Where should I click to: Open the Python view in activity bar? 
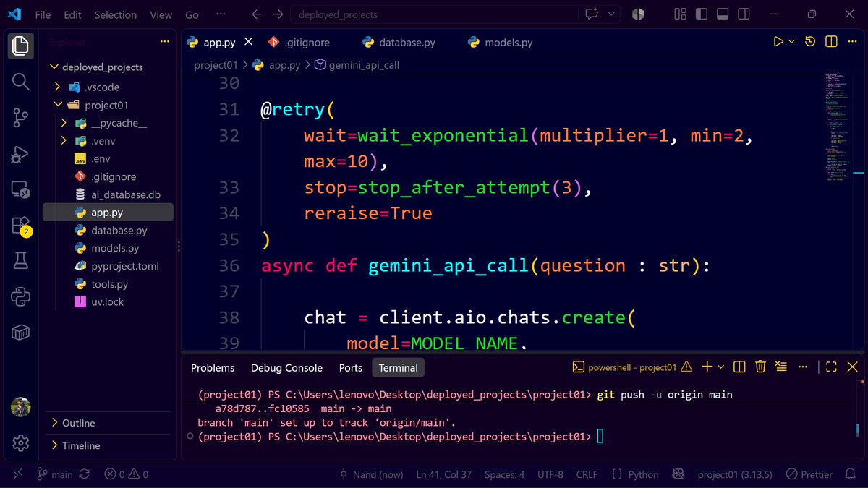coord(20,296)
